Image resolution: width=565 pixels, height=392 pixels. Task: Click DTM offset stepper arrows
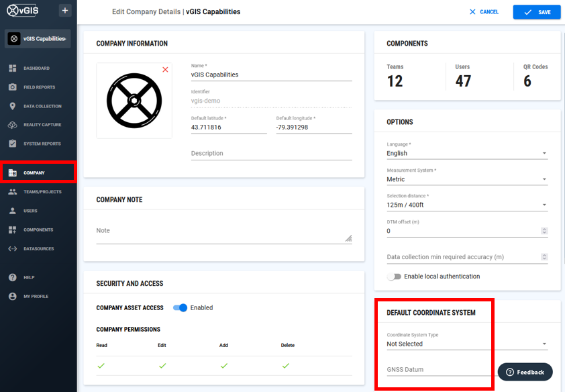click(x=544, y=231)
